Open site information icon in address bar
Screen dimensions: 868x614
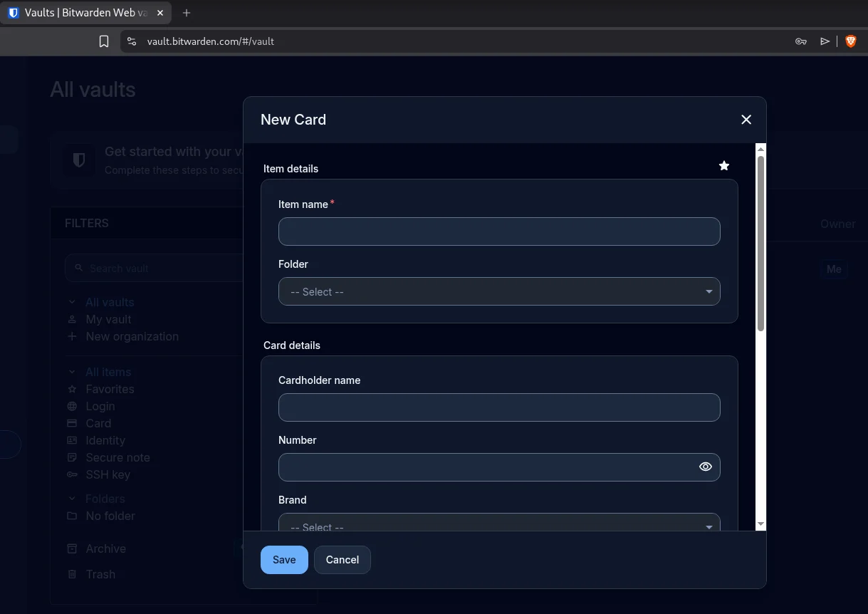coord(131,41)
